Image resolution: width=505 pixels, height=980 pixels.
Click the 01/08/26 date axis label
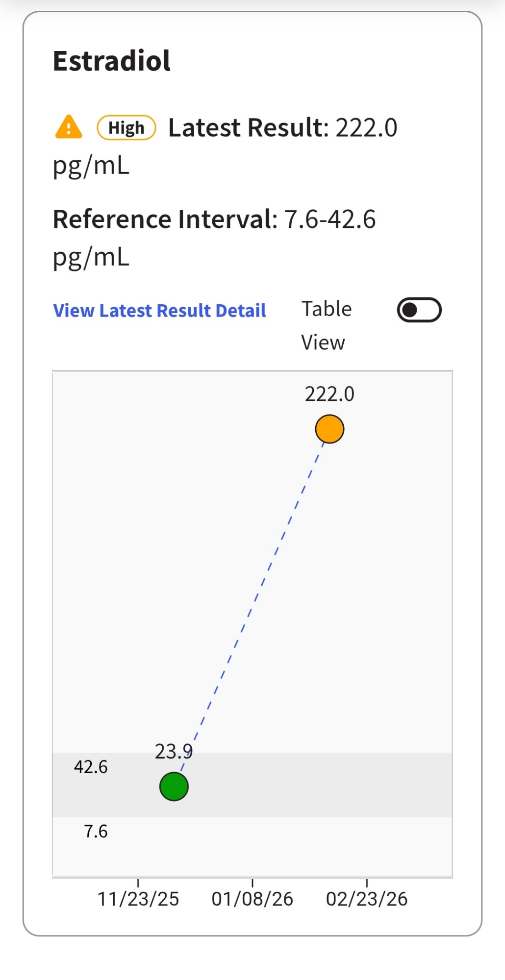[x=252, y=899]
